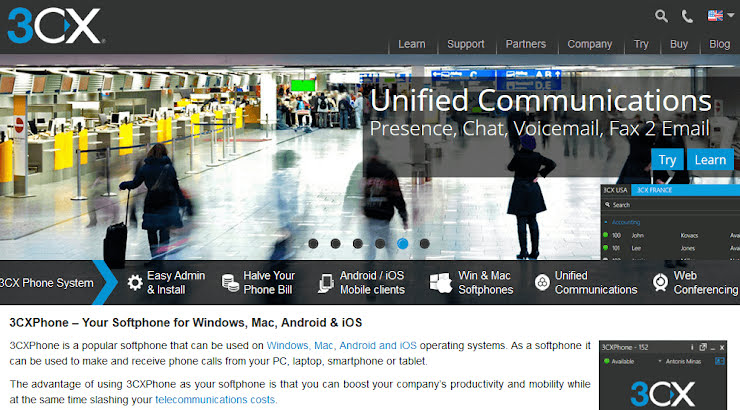Follow the telecommunications costs link
The height and width of the screenshot is (410, 740).
coord(215,400)
